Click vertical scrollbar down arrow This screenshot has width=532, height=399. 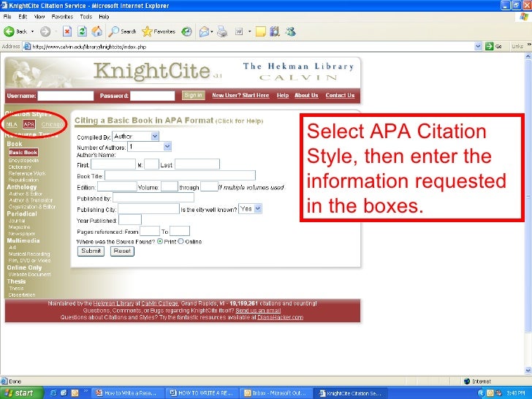pos(528,370)
